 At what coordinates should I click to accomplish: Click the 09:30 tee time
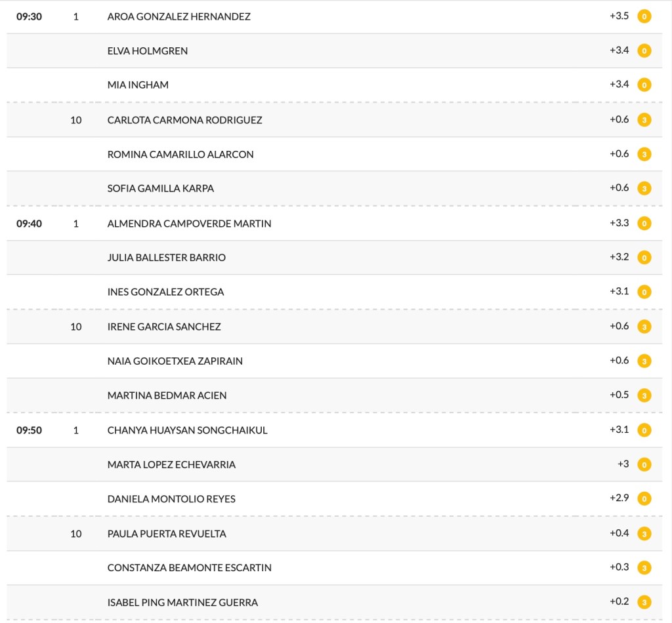(x=29, y=16)
